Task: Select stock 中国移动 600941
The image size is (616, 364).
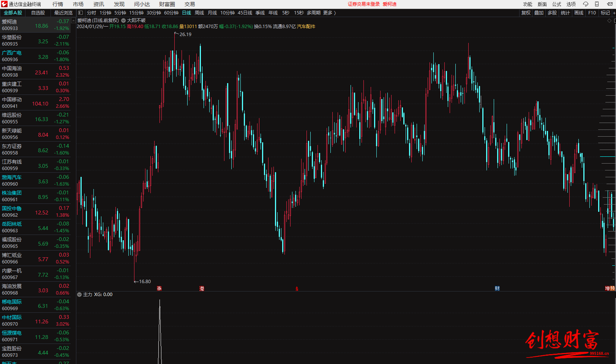Action: (x=35, y=102)
